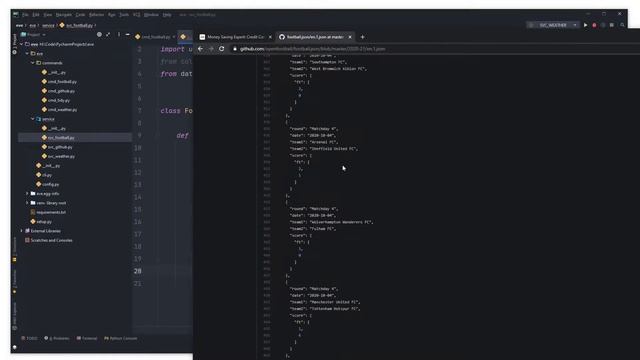The width and height of the screenshot is (640, 360).
Task: Click the expand all icon in Project panel header
Action: tap(108, 35)
